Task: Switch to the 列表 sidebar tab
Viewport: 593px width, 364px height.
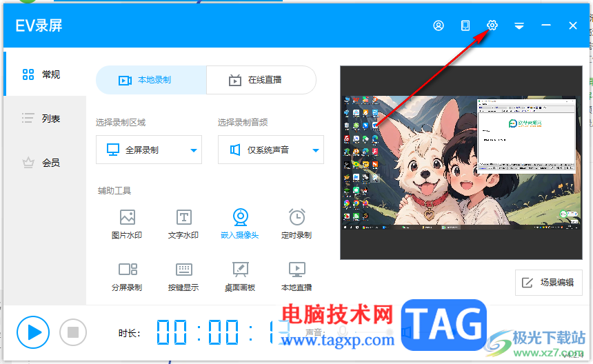Action: click(45, 119)
